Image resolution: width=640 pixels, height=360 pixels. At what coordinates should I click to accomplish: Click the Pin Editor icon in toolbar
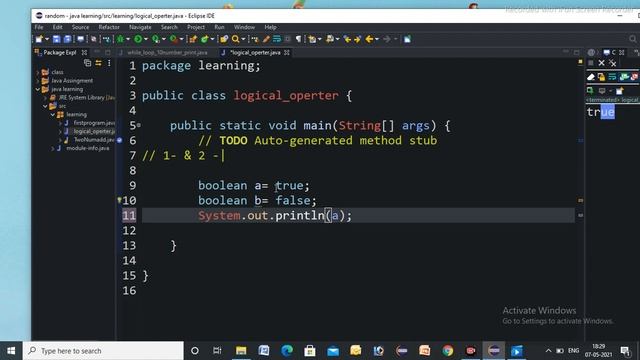click(x=407, y=39)
